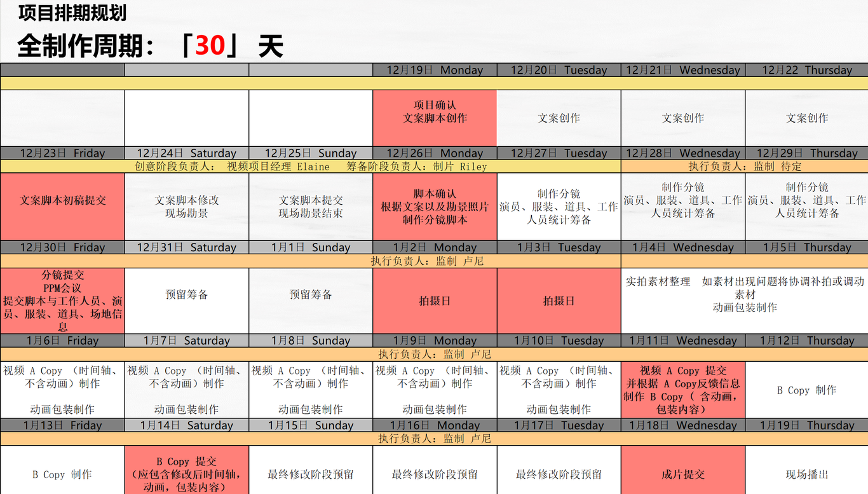Select the red number 30 in the headline

[210, 46]
